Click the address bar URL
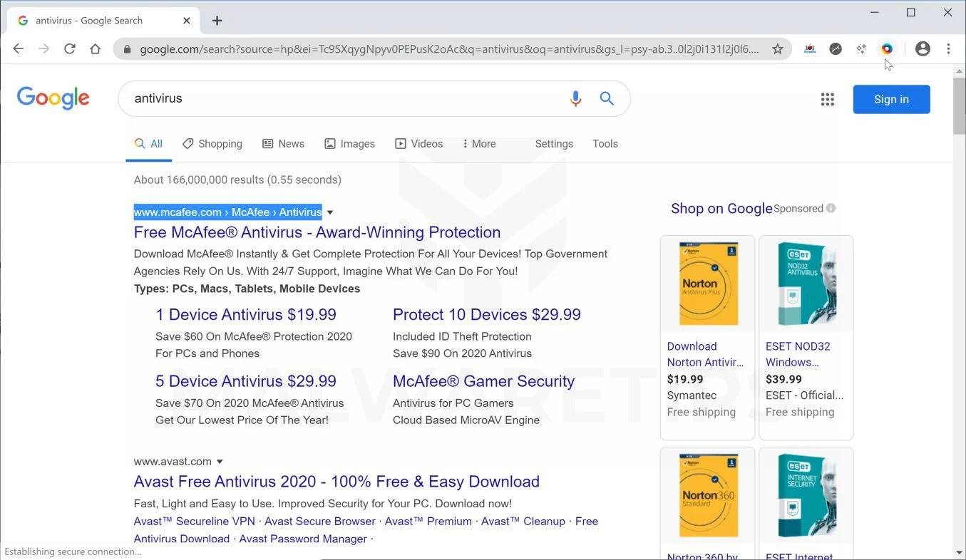This screenshot has width=966, height=560. (449, 49)
